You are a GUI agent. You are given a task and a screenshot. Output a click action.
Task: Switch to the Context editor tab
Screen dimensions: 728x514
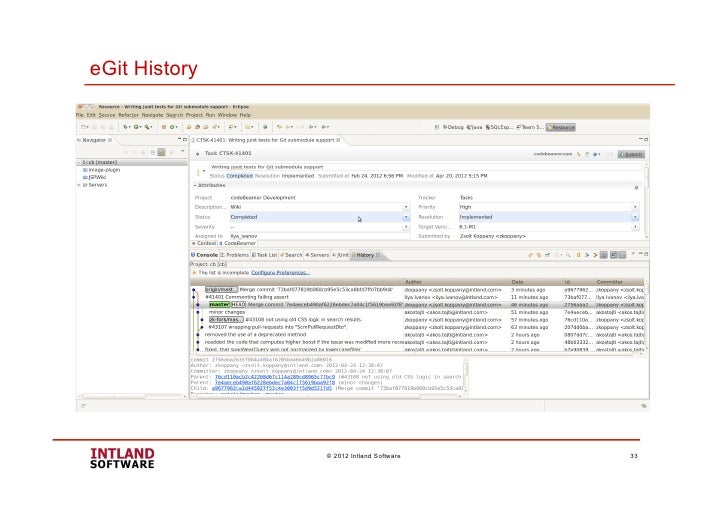(204, 243)
